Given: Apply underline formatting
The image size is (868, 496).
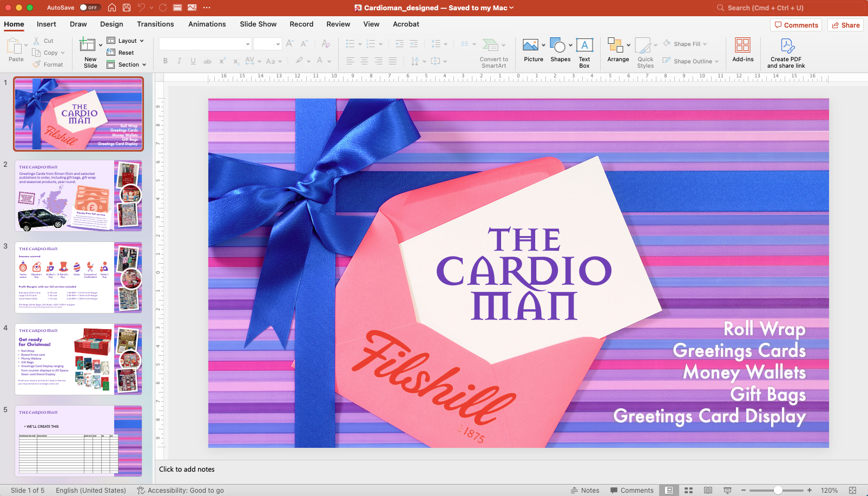Looking at the screenshot, I should [x=193, y=61].
